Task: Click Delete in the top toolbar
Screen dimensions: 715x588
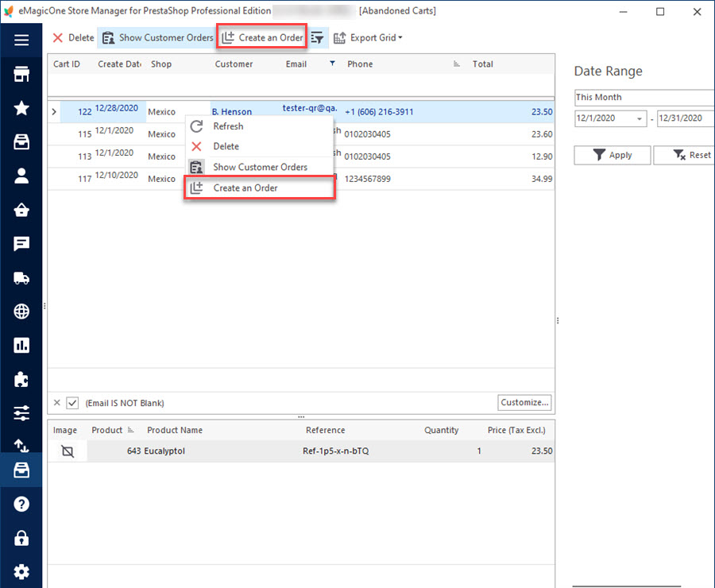Action: (x=73, y=38)
